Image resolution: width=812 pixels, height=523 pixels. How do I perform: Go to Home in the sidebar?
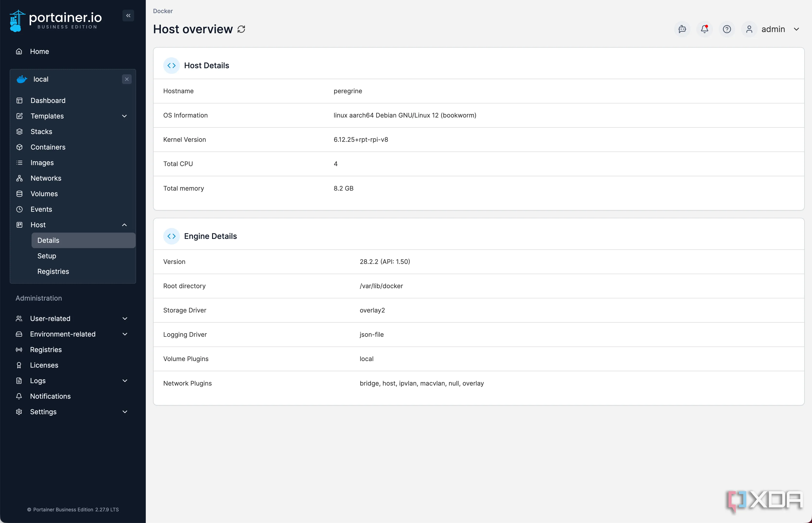(x=39, y=51)
